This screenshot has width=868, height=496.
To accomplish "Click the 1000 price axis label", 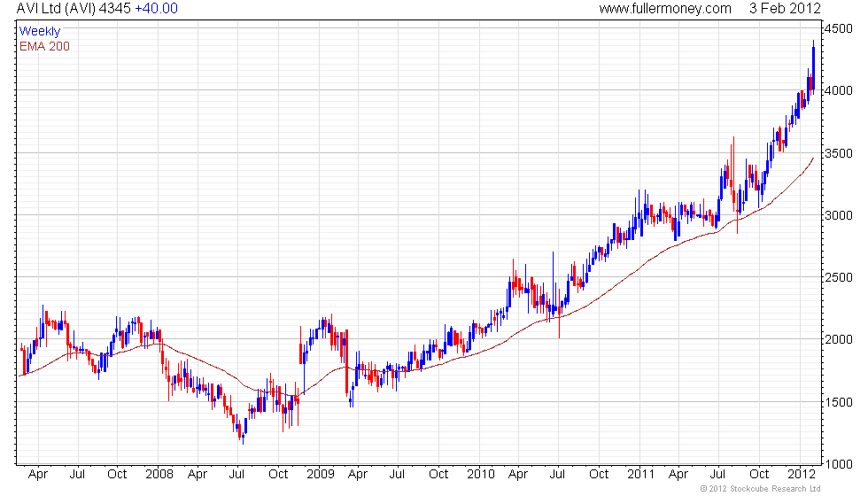I will point(838,464).
